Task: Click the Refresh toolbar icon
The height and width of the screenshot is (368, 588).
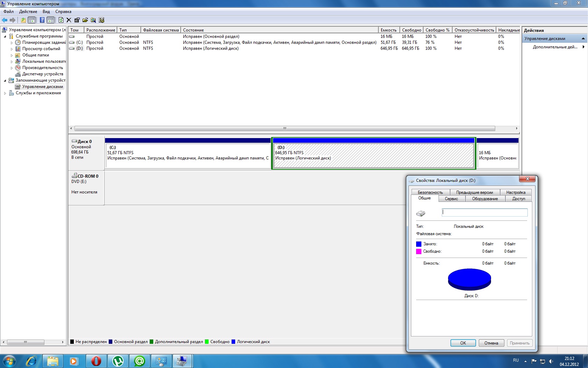Action: pyautogui.click(x=61, y=20)
